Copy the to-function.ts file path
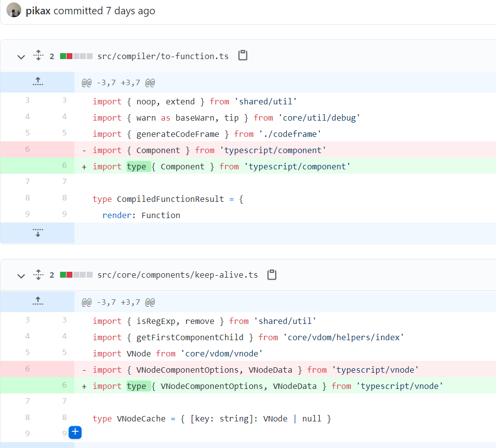The width and height of the screenshot is (496, 448). (x=242, y=56)
